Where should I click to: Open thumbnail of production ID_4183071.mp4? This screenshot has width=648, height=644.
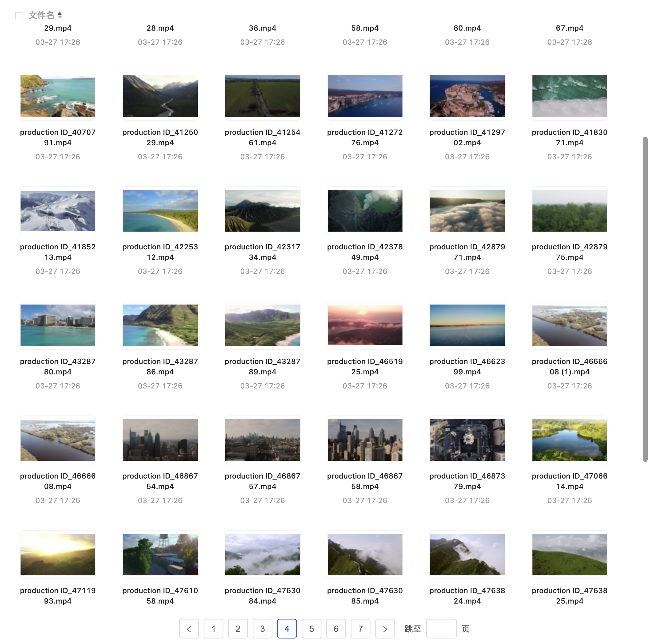[x=570, y=96]
